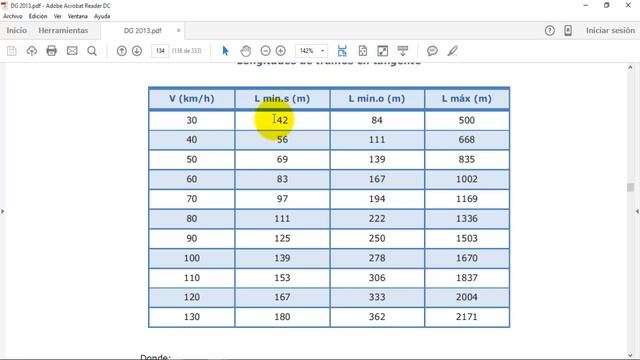Select the highlight pen icon
The width and height of the screenshot is (640, 360).
[452, 51]
